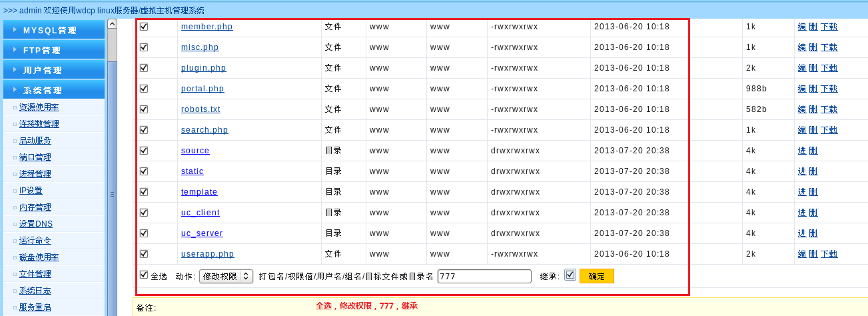Open file misc.php

coord(200,47)
